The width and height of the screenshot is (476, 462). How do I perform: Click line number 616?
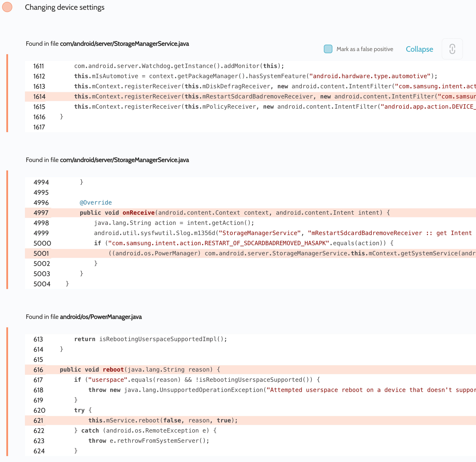pos(38,370)
